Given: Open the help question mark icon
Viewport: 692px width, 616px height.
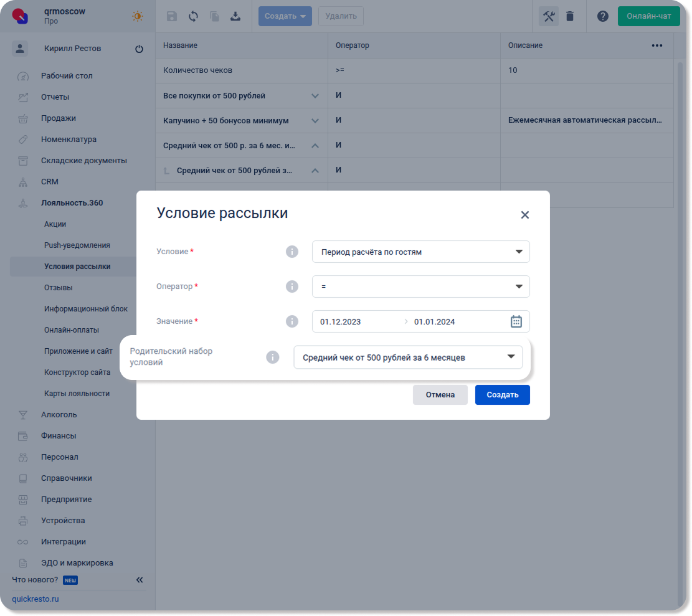Looking at the screenshot, I should (x=602, y=16).
